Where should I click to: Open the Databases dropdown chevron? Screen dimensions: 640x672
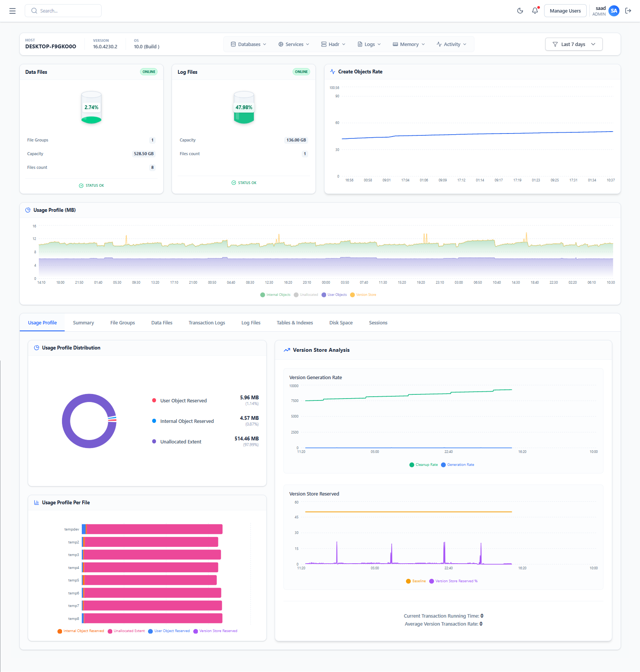point(264,44)
